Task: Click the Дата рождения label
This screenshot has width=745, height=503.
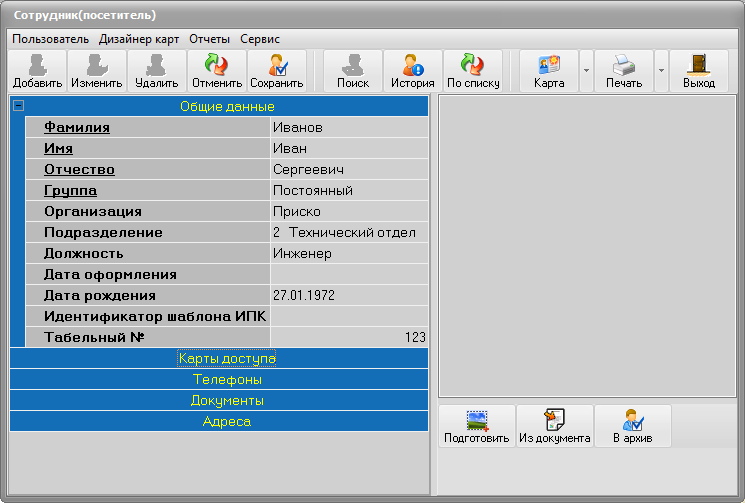Action: pos(100,295)
